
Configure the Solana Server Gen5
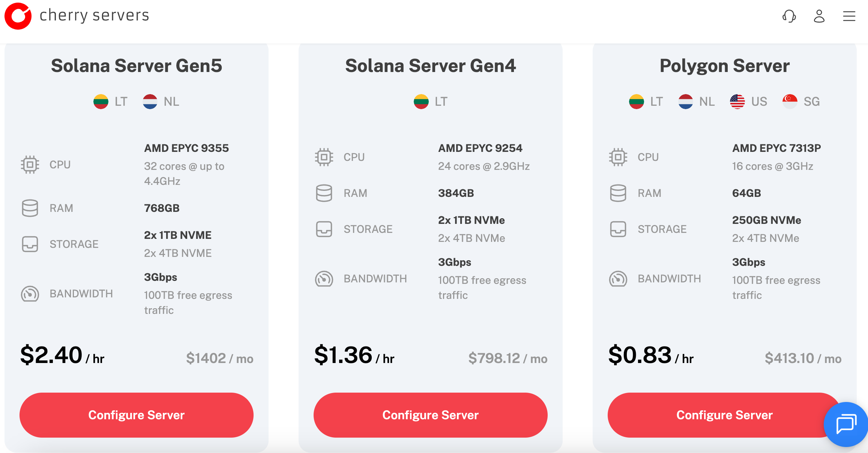[x=137, y=415]
